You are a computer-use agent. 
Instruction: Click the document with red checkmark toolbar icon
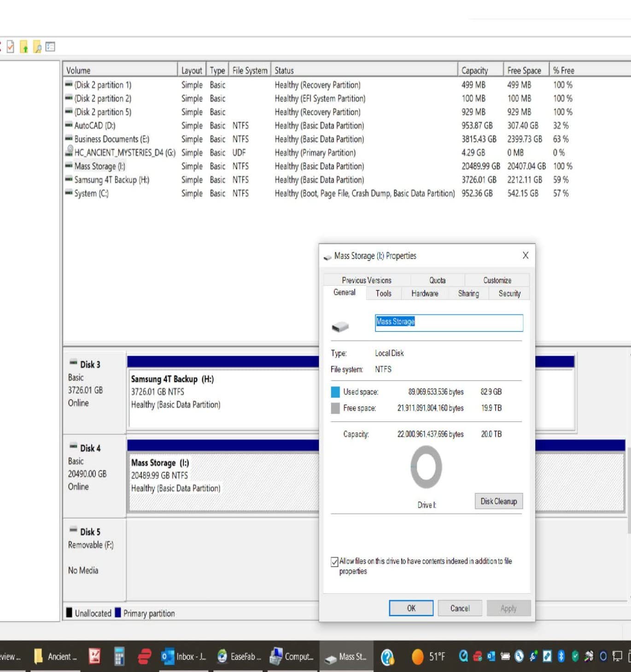[x=11, y=47]
